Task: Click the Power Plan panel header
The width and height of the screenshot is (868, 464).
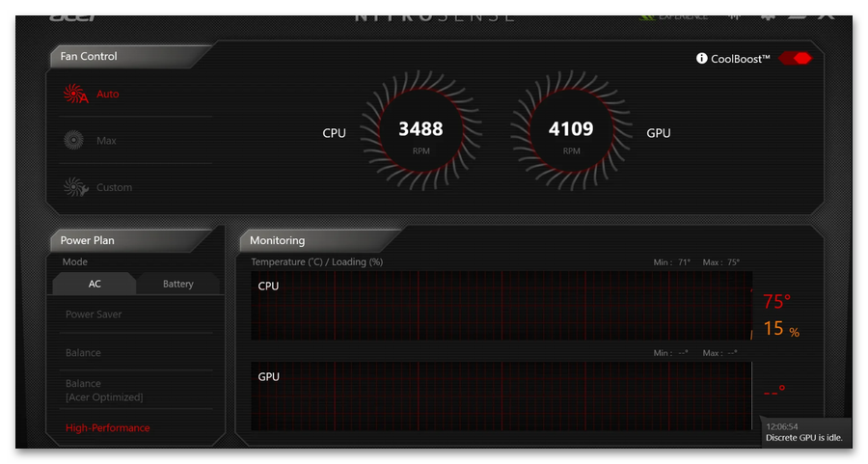Action: [130, 240]
